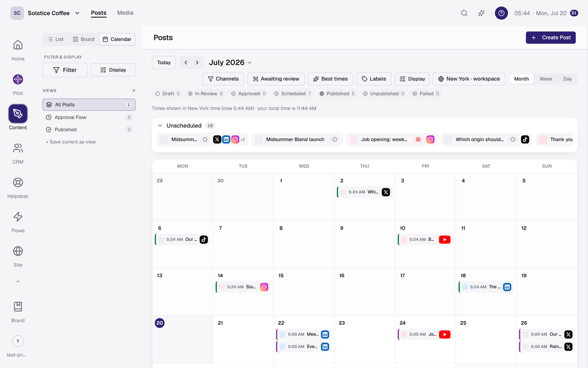Switch to the Posts top tab

pos(98,13)
